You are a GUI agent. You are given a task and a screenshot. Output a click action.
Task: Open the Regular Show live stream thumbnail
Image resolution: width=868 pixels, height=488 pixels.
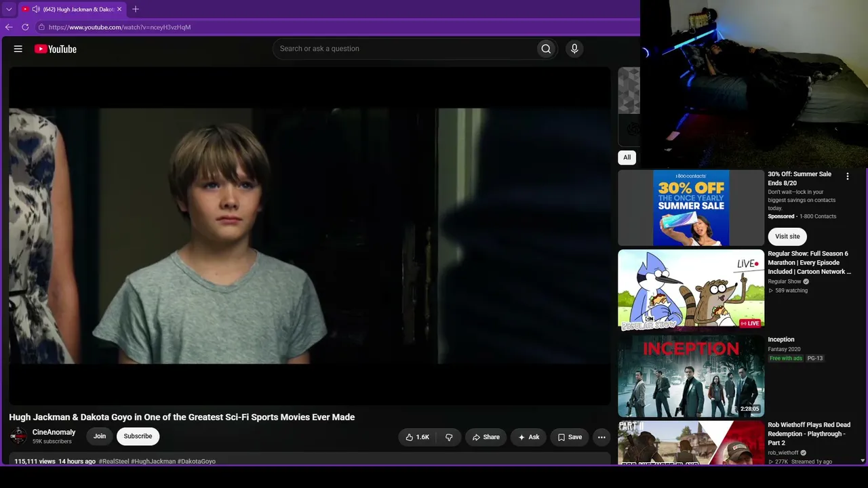pyautogui.click(x=691, y=289)
